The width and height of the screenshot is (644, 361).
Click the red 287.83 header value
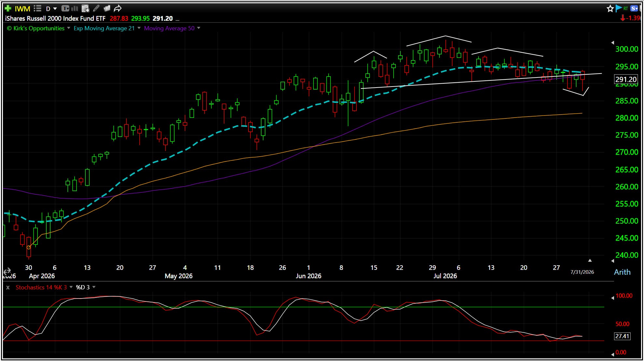point(119,19)
